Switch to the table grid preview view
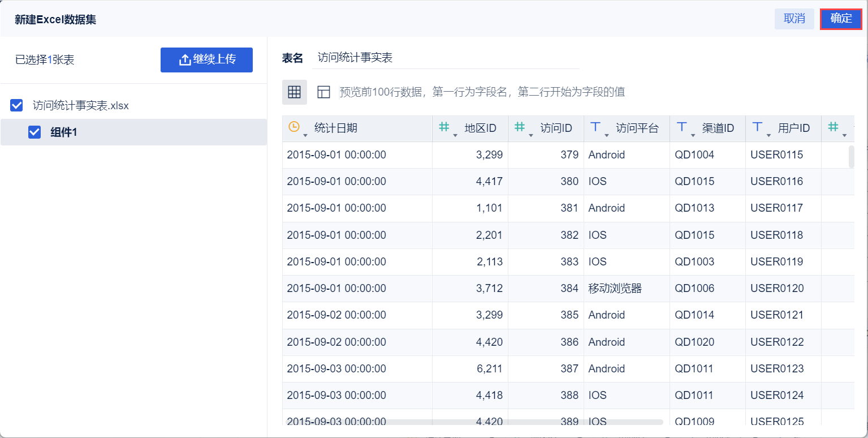Screen dimensions: 868x438 pyautogui.click(x=294, y=92)
